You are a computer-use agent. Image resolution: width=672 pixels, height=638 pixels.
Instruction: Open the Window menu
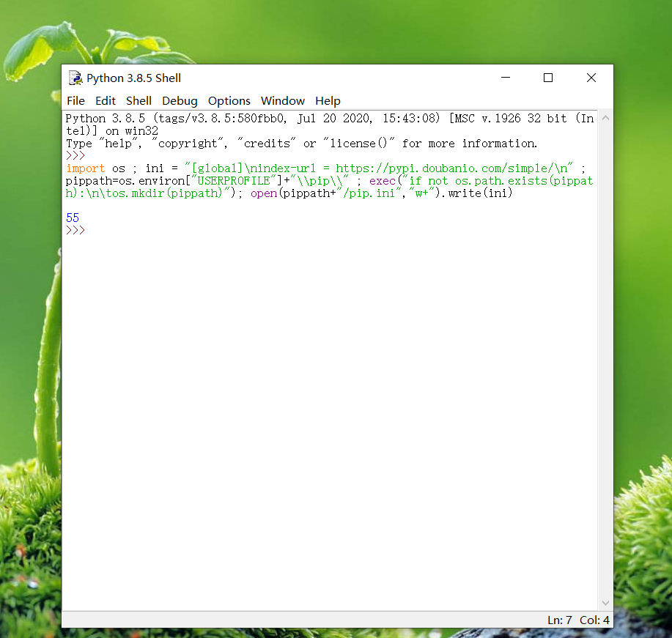click(283, 100)
